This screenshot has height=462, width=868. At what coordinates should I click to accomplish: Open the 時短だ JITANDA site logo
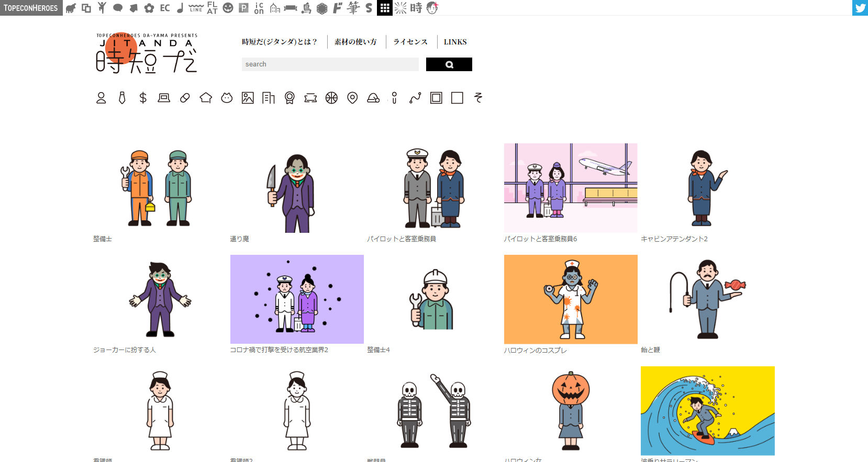point(147,53)
